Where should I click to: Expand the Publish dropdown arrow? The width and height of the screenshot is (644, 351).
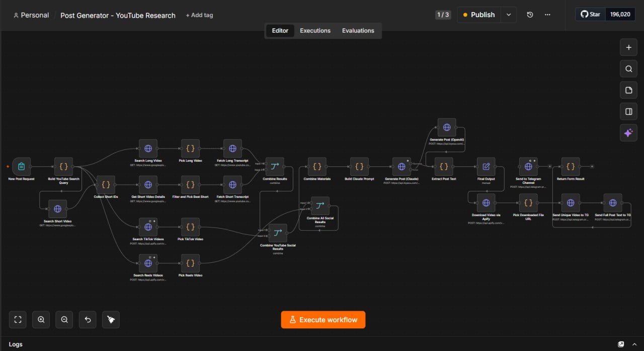coord(509,15)
